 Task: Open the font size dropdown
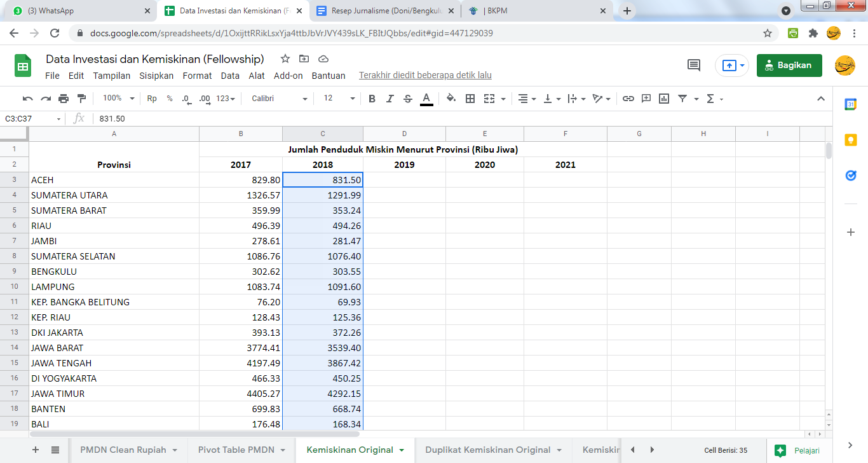[339, 99]
